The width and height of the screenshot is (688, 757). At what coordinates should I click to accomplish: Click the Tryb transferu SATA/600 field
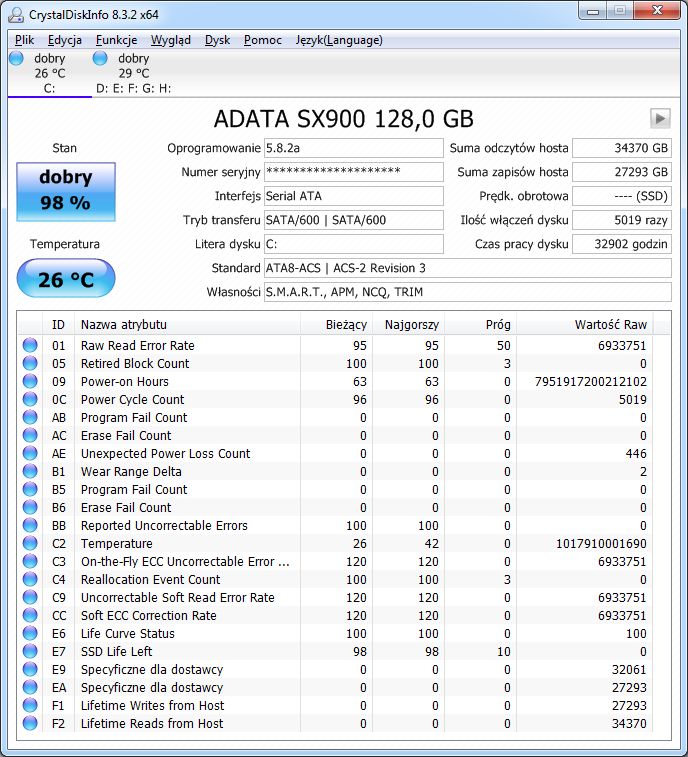pos(353,220)
